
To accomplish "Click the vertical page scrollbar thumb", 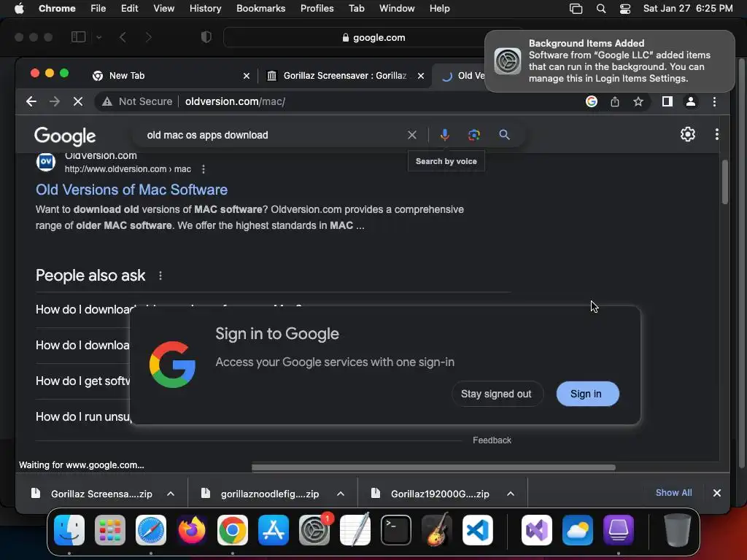I will pos(724,182).
